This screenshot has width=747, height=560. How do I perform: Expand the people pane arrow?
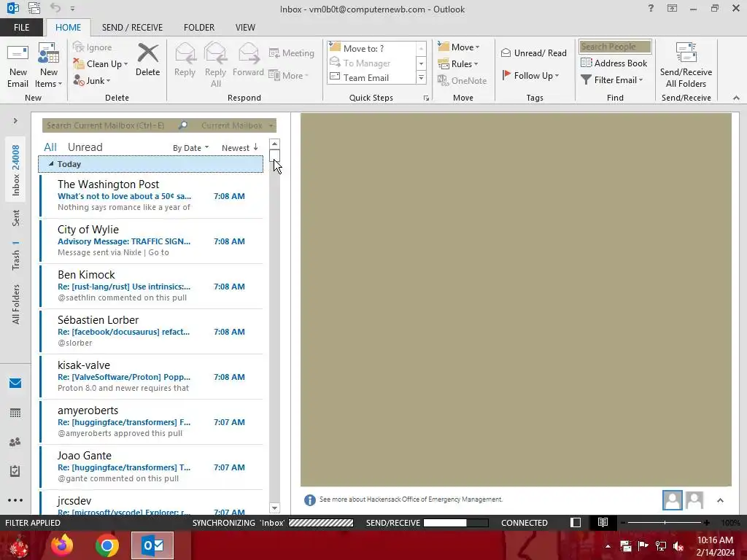(720, 500)
